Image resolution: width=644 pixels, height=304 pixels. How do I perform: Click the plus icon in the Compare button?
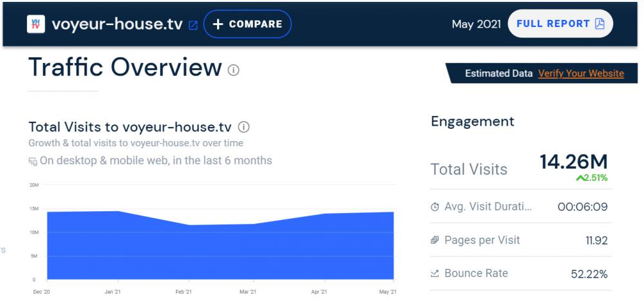coord(218,24)
